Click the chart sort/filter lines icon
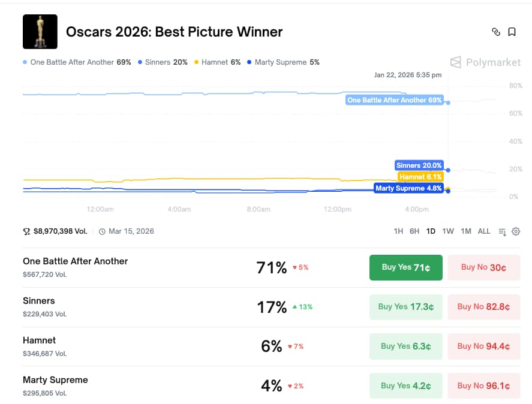 (503, 231)
